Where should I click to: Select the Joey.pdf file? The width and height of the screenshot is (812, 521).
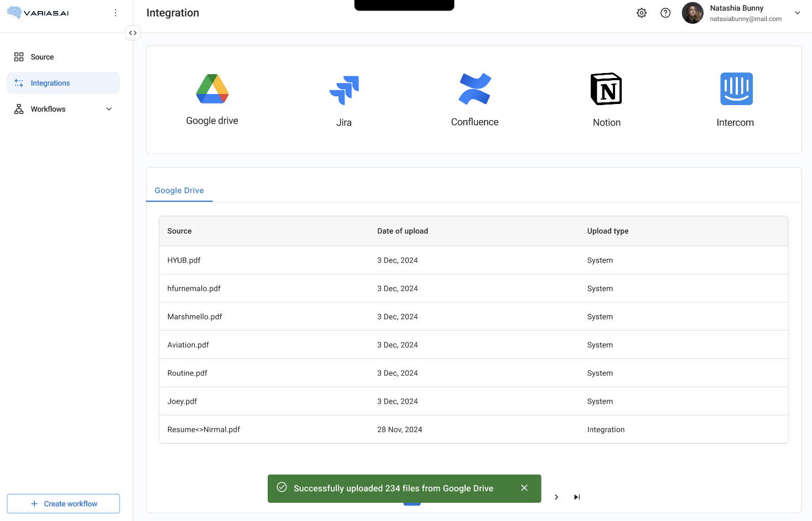[x=182, y=402]
